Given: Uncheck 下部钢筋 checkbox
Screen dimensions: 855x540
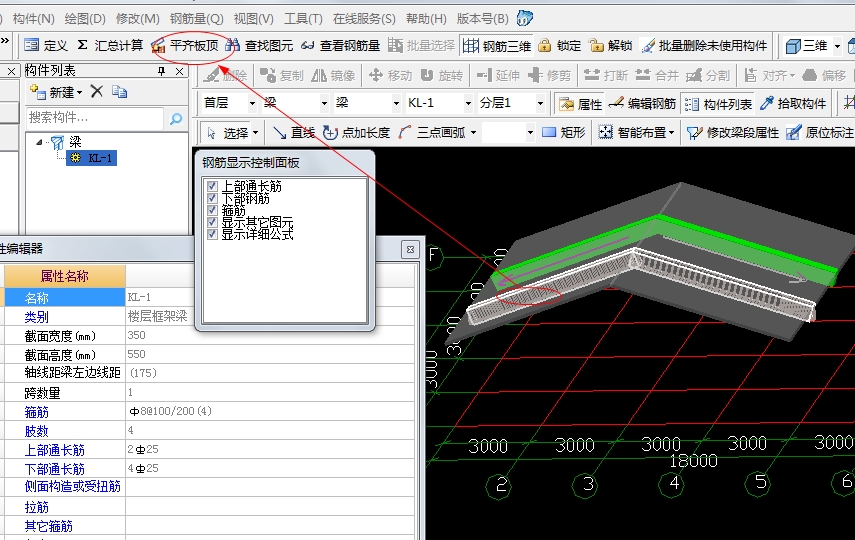Looking at the screenshot, I should tap(213, 199).
